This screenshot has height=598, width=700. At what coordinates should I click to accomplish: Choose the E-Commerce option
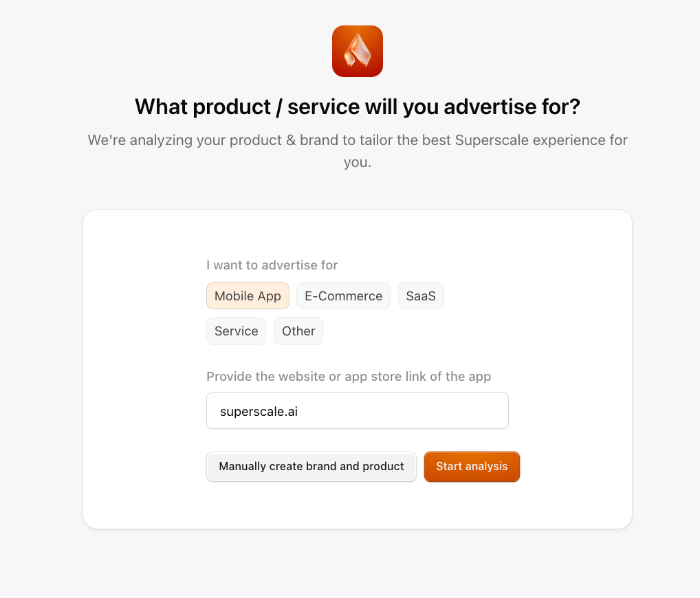pos(343,296)
